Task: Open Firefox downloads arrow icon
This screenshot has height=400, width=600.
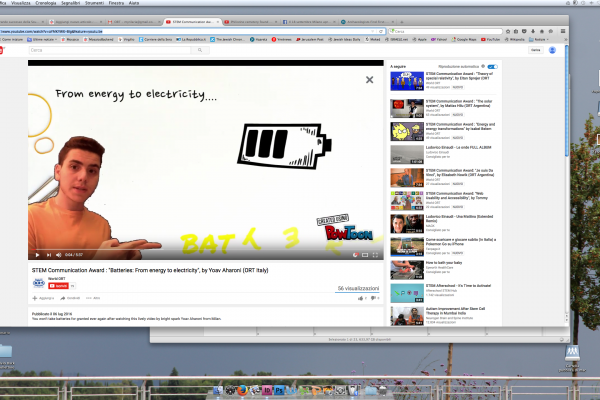Action: (533, 31)
